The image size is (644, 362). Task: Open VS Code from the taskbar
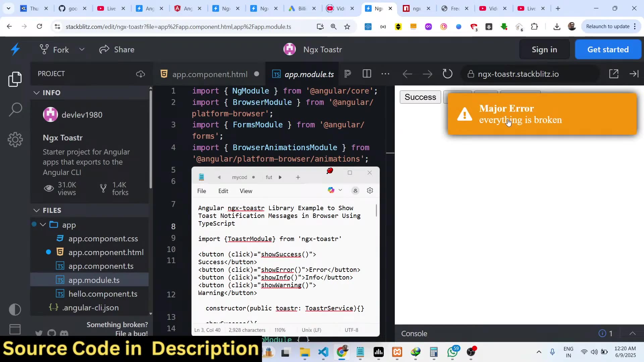pyautogui.click(x=323, y=352)
